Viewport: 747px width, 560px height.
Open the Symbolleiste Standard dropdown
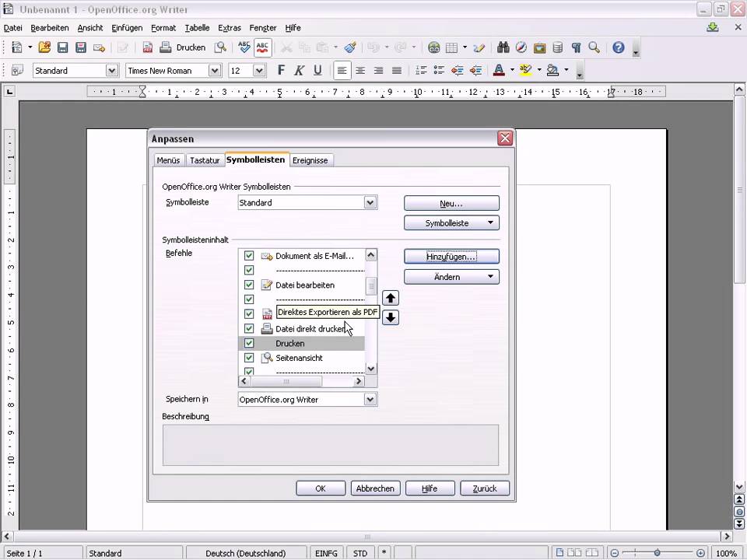click(x=370, y=202)
